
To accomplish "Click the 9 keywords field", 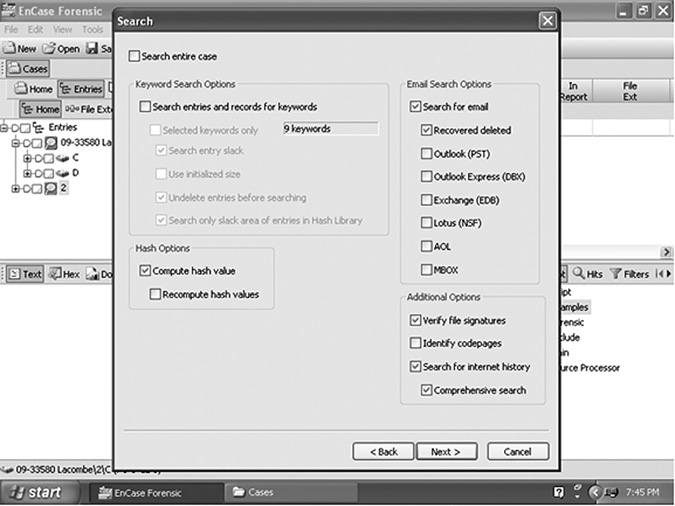I will coord(331,128).
